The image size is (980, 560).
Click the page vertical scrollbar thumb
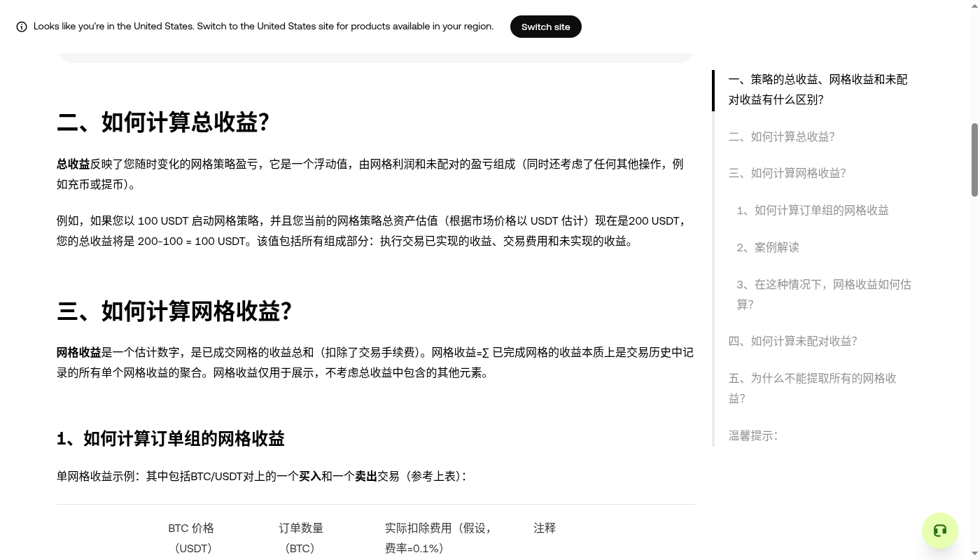pyautogui.click(x=974, y=160)
